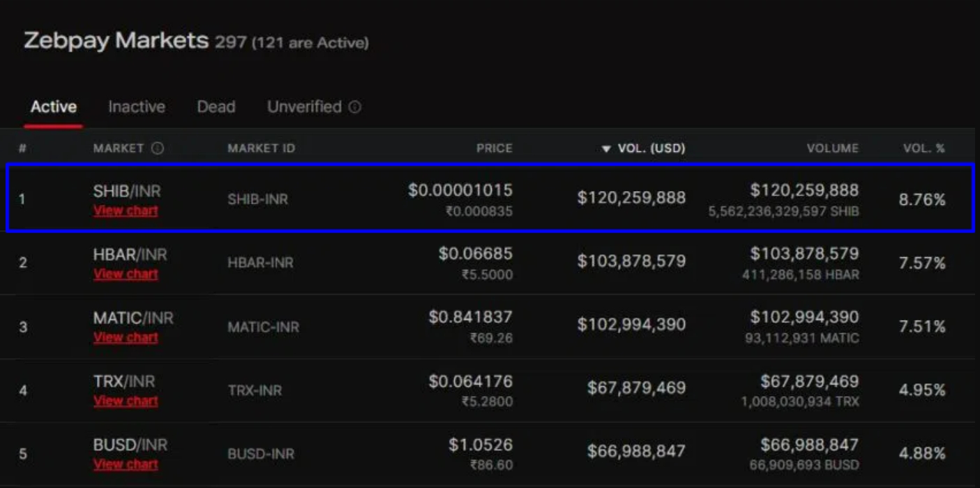This screenshot has width=980, height=488.
Task: Sort by VOL. % column header
Action: (x=924, y=148)
